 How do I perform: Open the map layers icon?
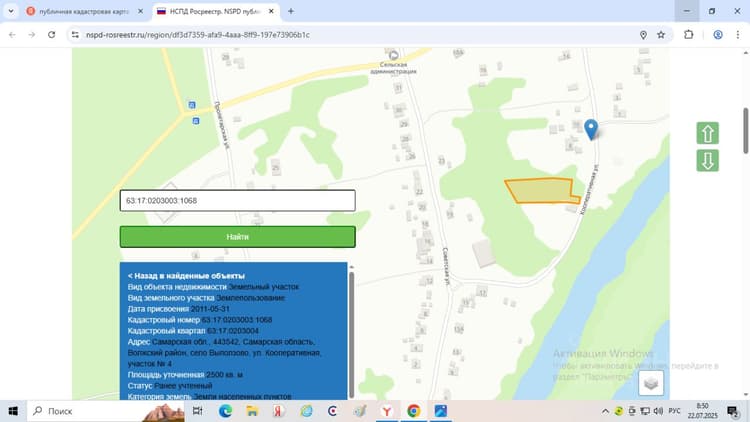click(x=651, y=383)
